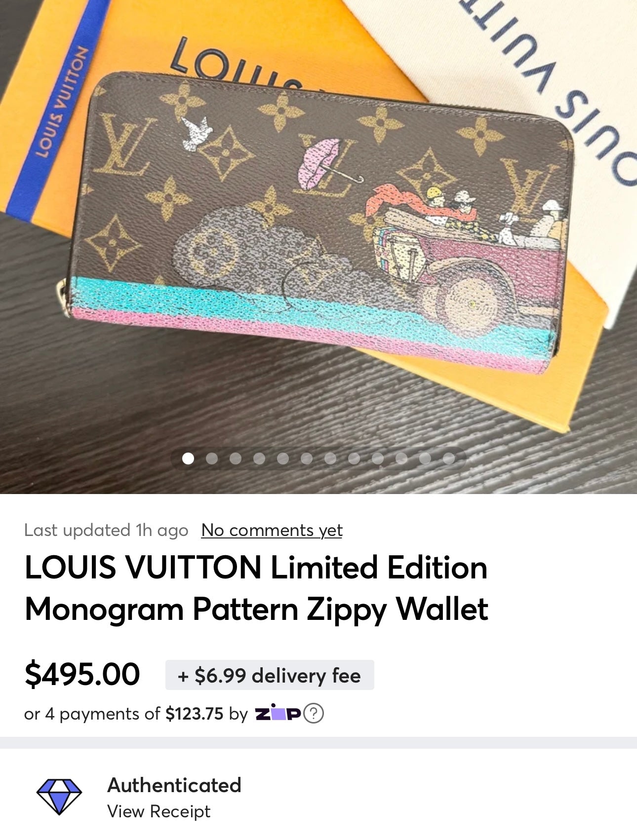Tap the $6.99 delivery fee badge

pos(270,675)
